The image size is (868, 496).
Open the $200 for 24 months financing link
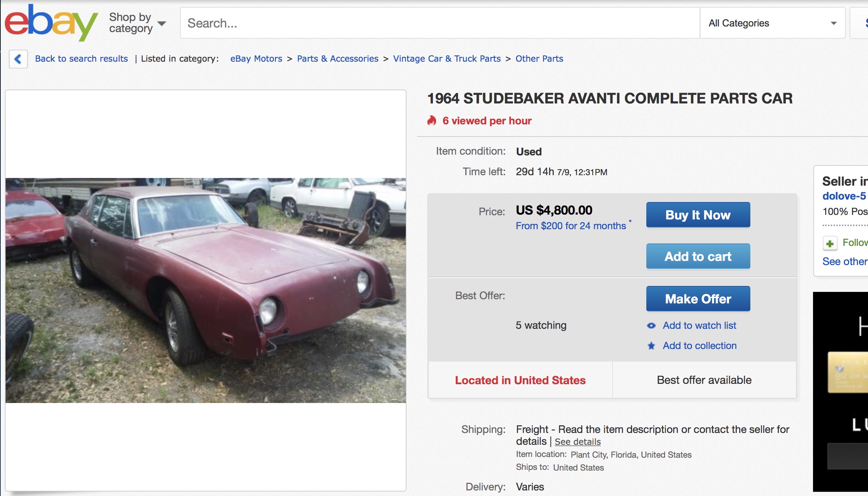point(570,226)
